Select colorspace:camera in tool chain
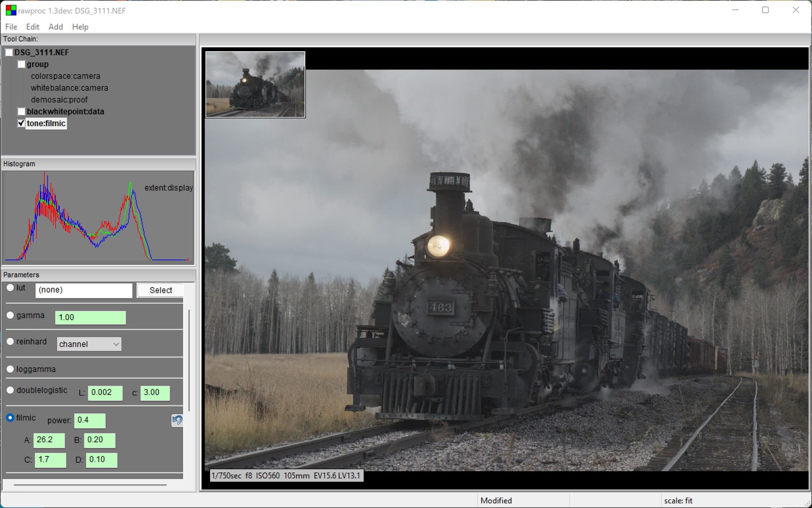Screen dimensions: 812x508 (x=66, y=76)
